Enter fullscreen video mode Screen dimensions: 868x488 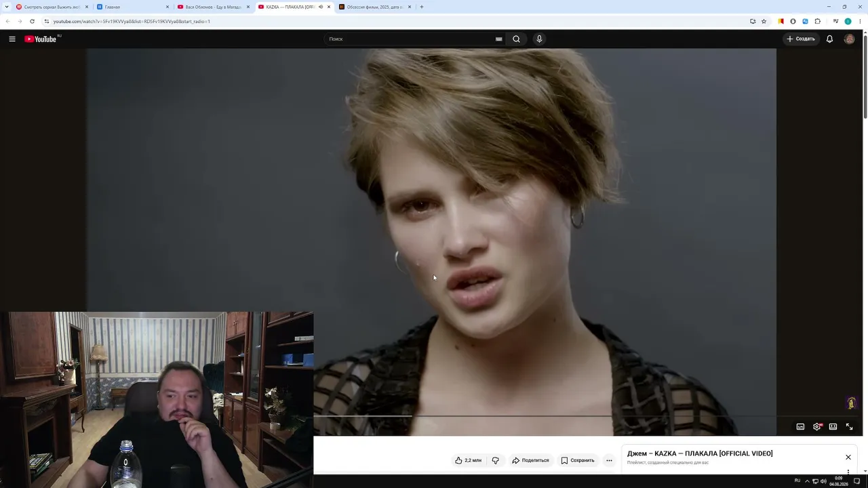click(x=849, y=426)
